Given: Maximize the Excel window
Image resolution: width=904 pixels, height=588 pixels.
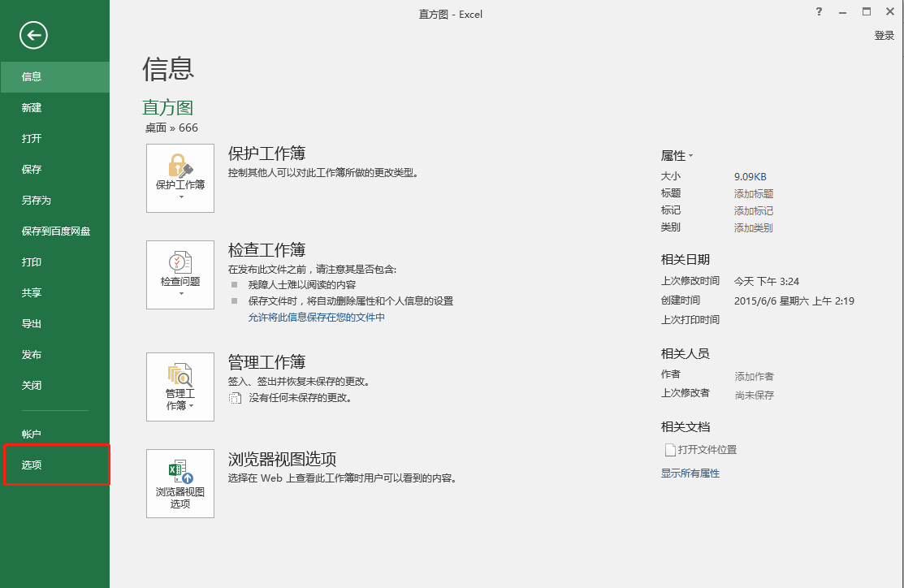Looking at the screenshot, I should point(867,12).
